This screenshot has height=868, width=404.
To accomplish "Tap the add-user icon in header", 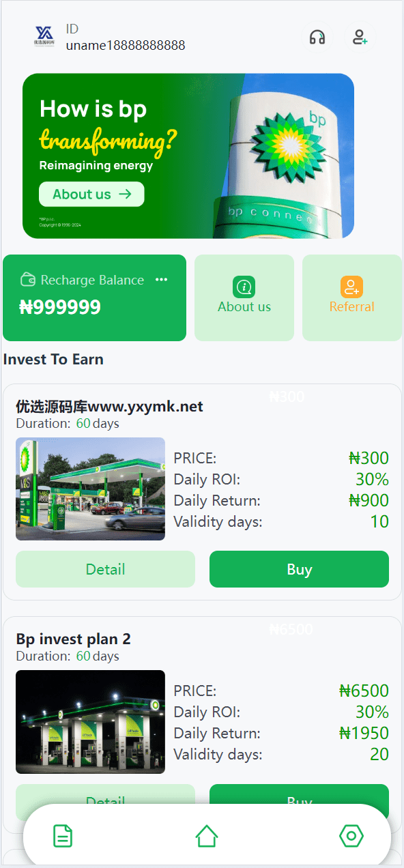I will point(360,37).
